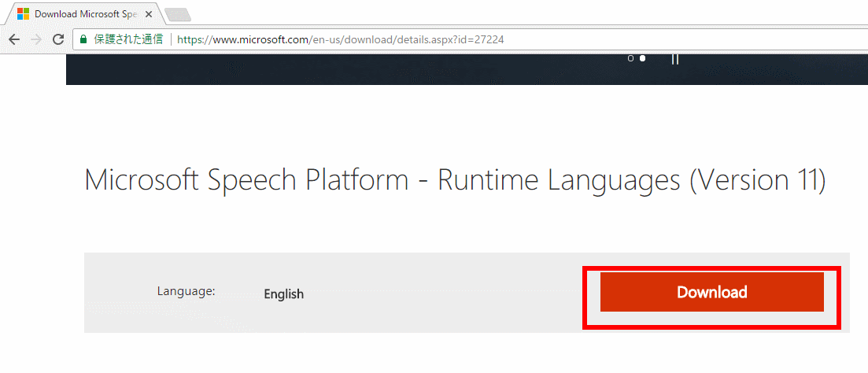This screenshot has width=868, height=373.
Task: Click the browser Back arrow
Action: point(13,39)
